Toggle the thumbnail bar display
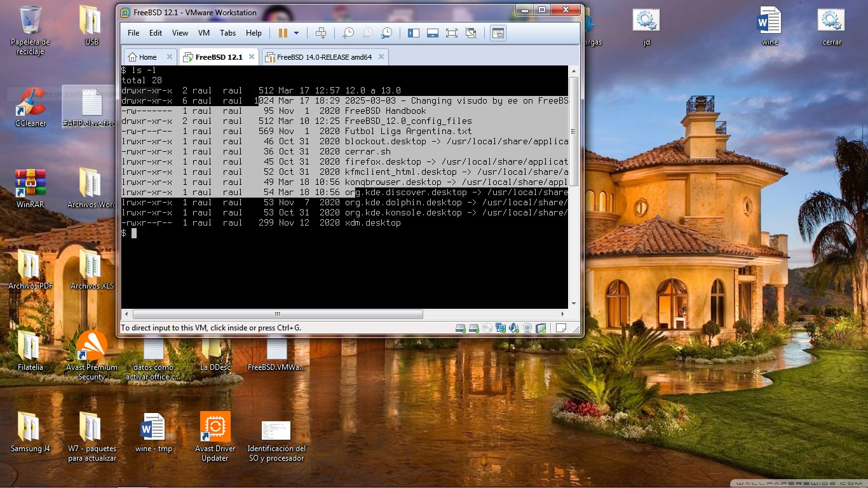 tap(433, 33)
